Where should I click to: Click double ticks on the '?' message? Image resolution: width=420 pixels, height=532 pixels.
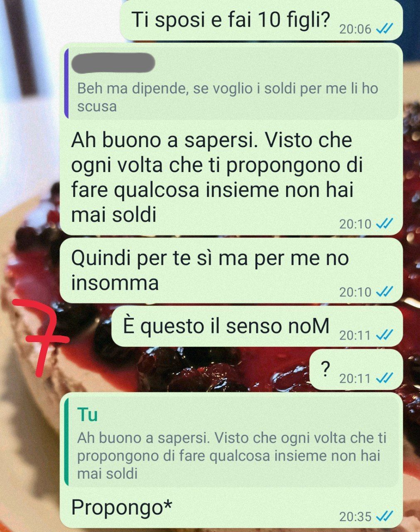click(384, 379)
